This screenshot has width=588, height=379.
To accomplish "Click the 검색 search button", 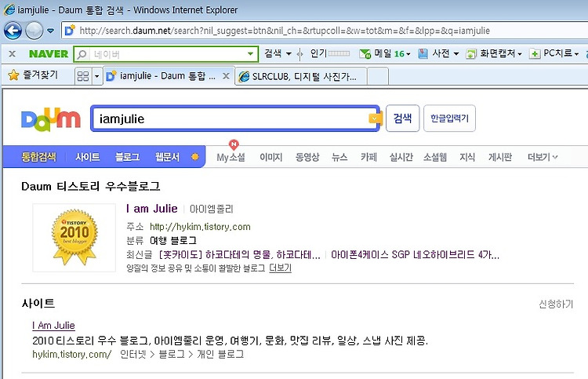I will pos(402,118).
